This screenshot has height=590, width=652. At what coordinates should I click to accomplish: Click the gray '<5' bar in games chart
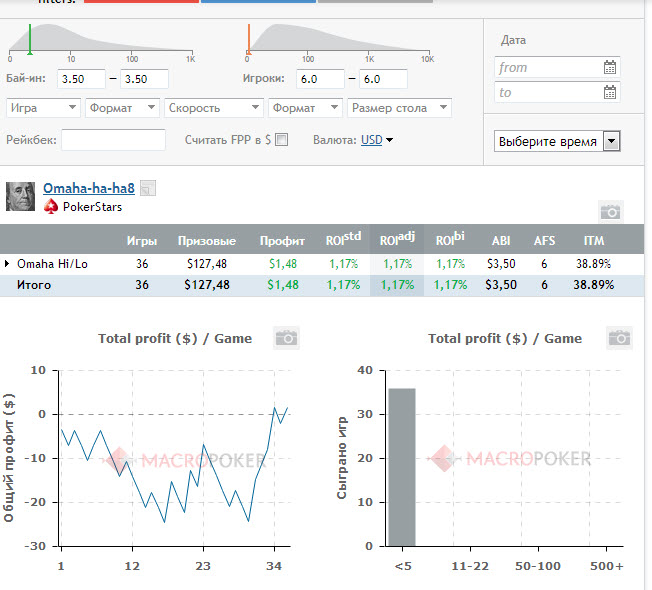402,467
